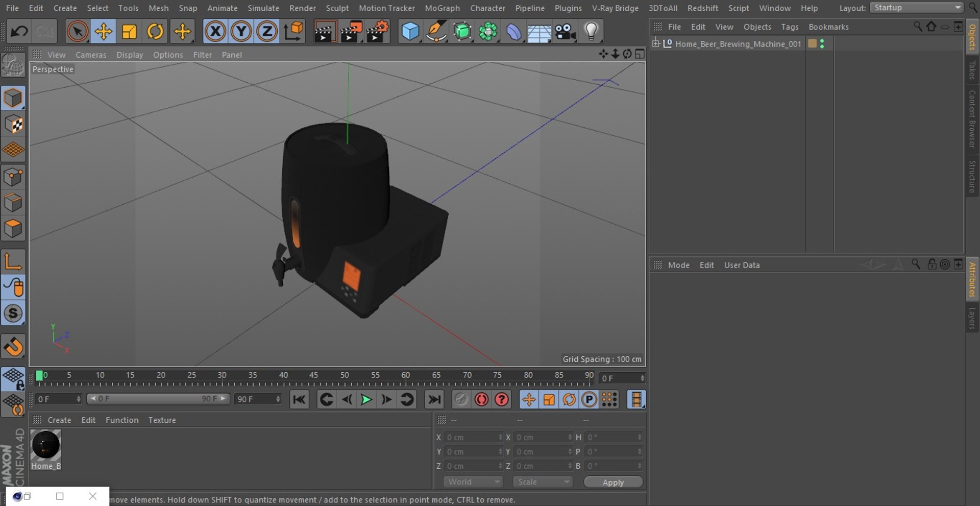Select the Scale tool
Image resolution: width=980 pixels, height=506 pixels.
click(x=129, y=32)
